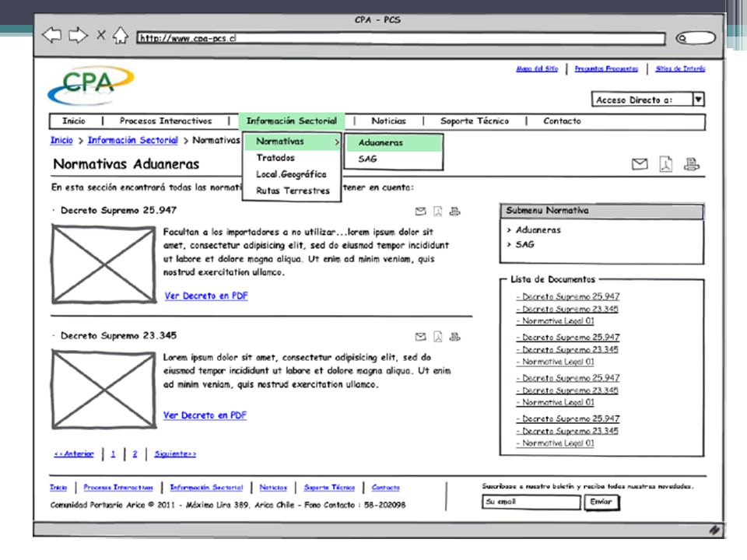Screen dimensions: 747x560
Task: Stop loading with the X button
Action: pos(101,35)
